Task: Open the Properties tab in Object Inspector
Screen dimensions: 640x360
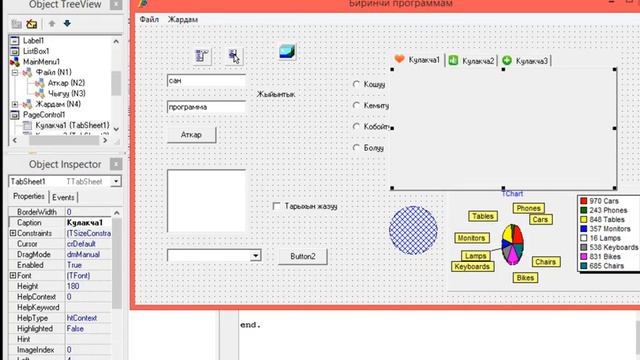Action: pyautogui.click(x=29, y=196)
